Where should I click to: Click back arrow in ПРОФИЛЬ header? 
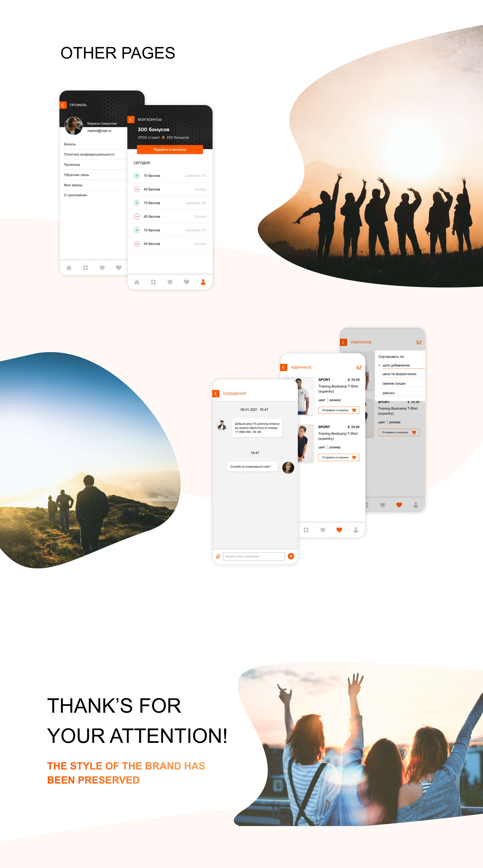pyautogui.click(x=63, y=105)
